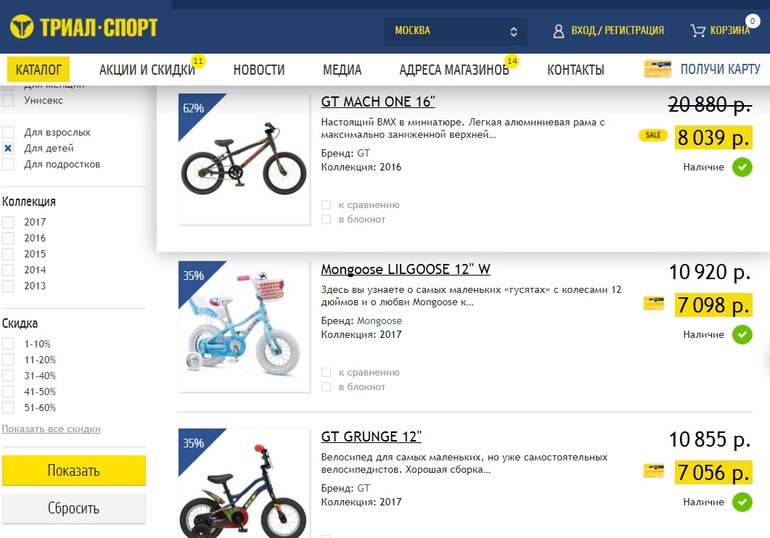Image resolution: width=770 pixels, height=538 pixels.
Task: Click the yellow card icon beside Получи карту
Action: [x=658, y=69]
